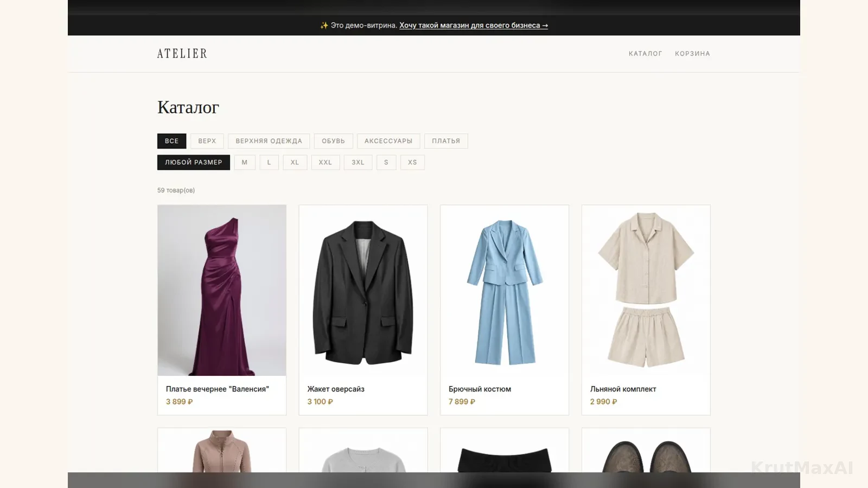Image resolution: width=868 pixels, height=488 pixels.
Task: Choose size L filter
Action: point(269,162)
